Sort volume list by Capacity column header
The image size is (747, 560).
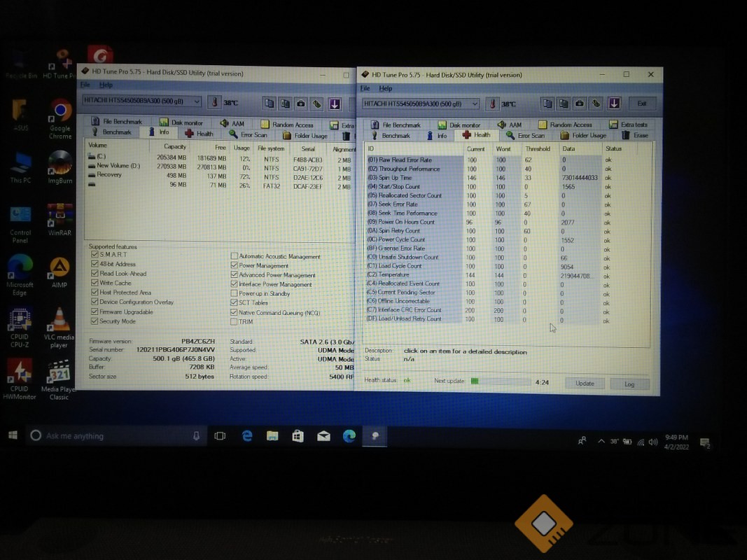[x=174, y=147]
